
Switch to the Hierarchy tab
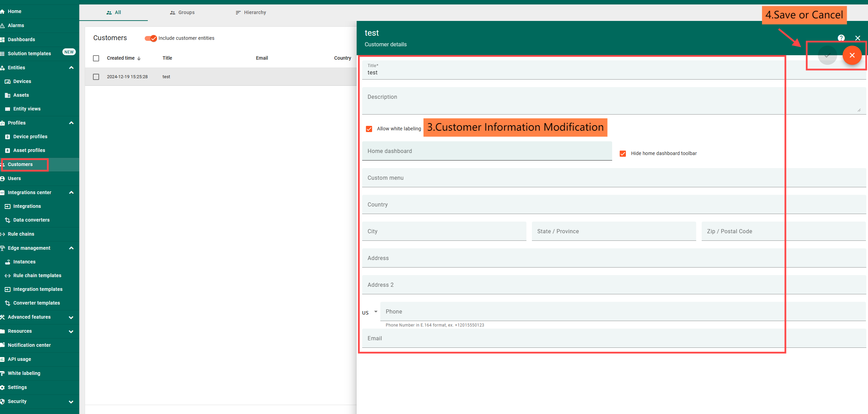(x=251, y=12)
